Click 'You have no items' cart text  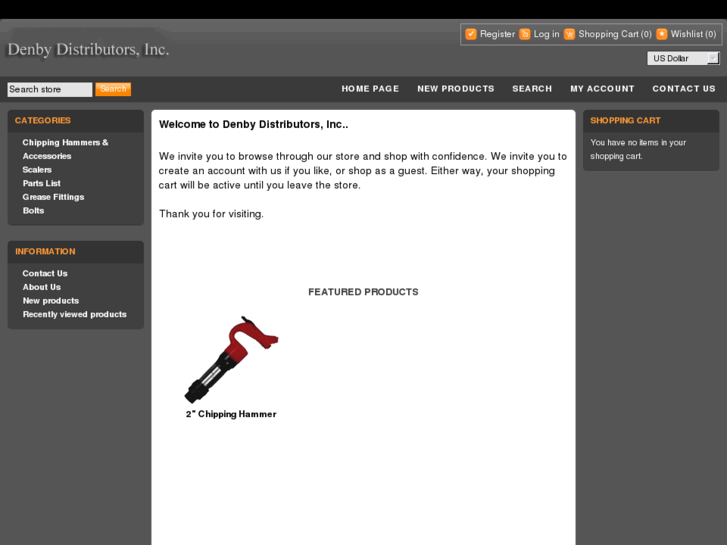point(638,149)
